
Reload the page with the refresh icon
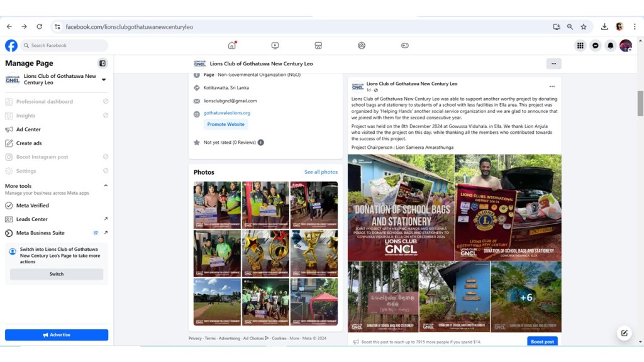[40, 26]
